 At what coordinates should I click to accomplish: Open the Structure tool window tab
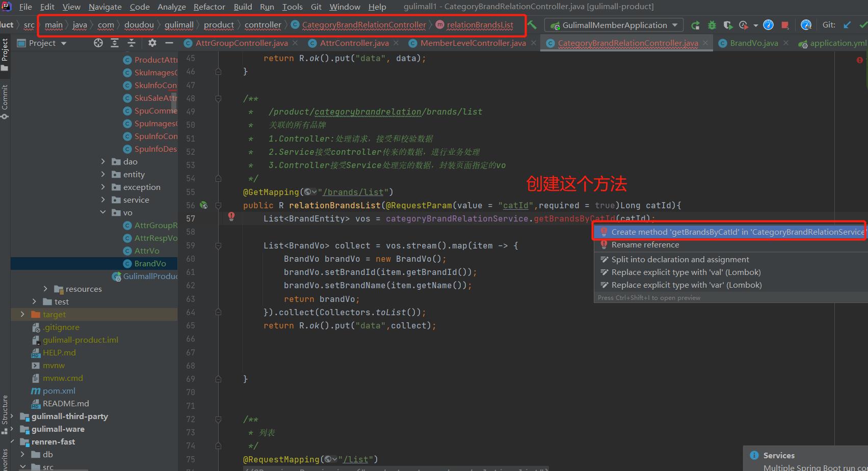coord(5,414)
